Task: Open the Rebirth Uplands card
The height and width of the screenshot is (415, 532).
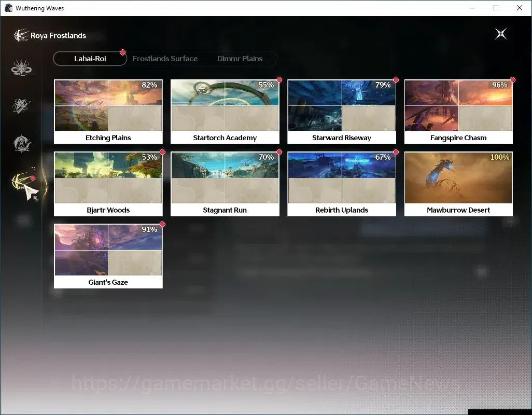Action: pos(342,184)
